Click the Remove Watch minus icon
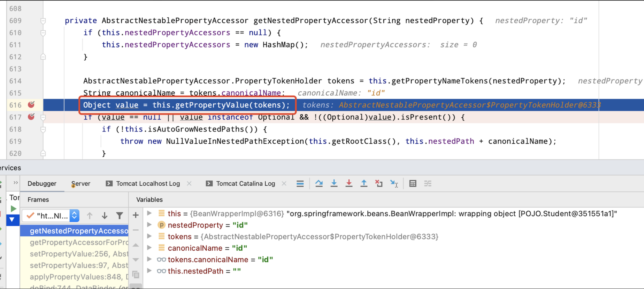 pos(135,230)
